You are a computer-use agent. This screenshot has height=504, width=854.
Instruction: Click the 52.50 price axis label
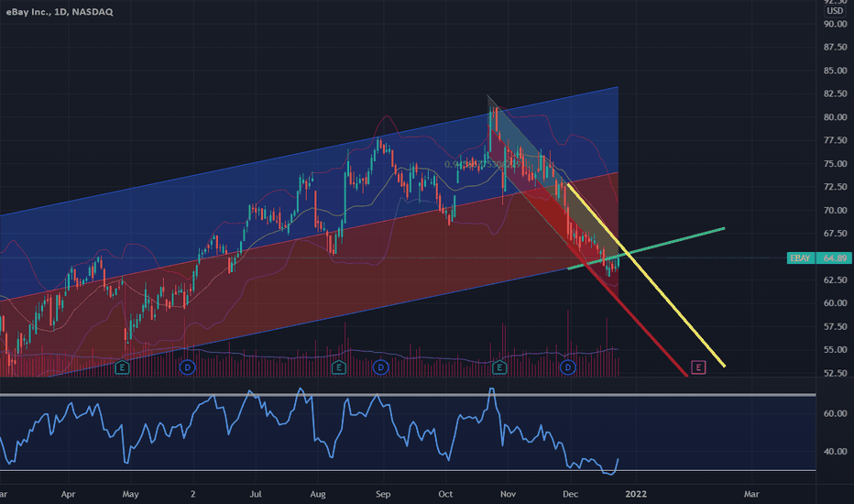pos(835,373)
